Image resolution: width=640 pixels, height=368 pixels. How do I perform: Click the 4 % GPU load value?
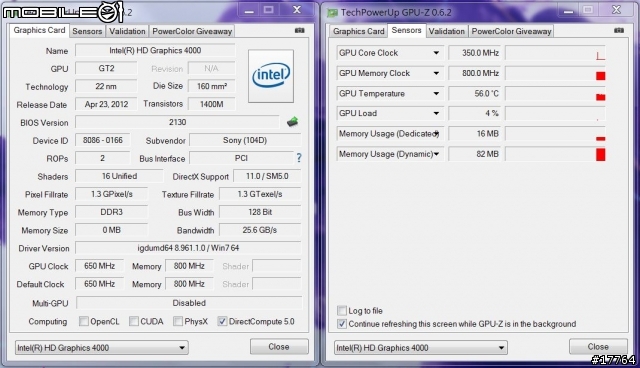[x=475, y=113]
